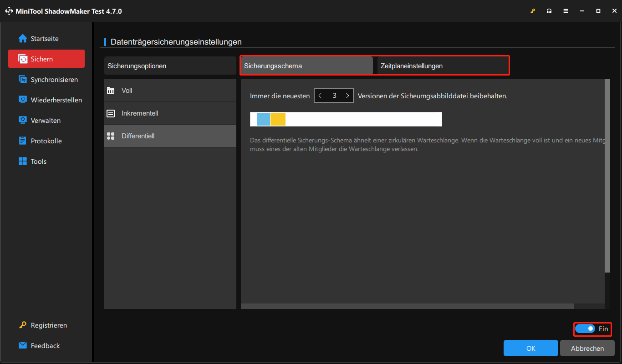Confirm settings with OK button
Image resolution: width=622 pixels, height=364 pixels.
(x=531, y=349)
